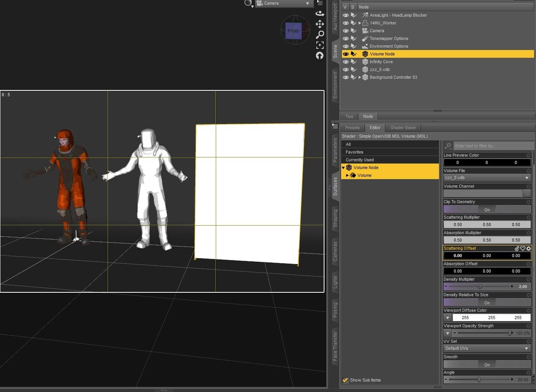Open the Shader Baker tab
536x392 pixels.
coord(403,128)
